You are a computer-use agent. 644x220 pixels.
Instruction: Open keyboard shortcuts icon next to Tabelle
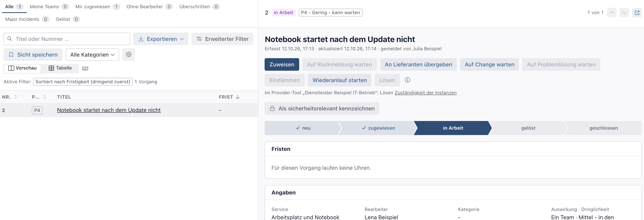point(85,68)
